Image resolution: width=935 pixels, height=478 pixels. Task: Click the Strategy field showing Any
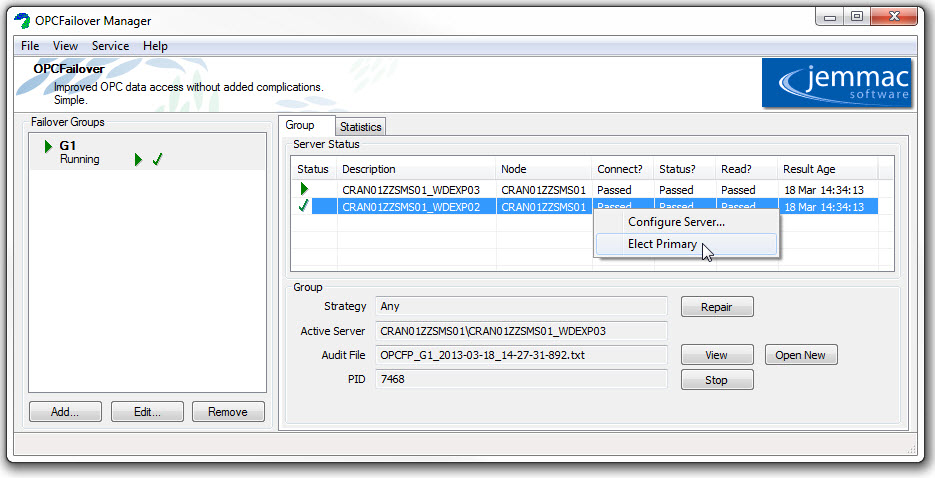[522, 306]
